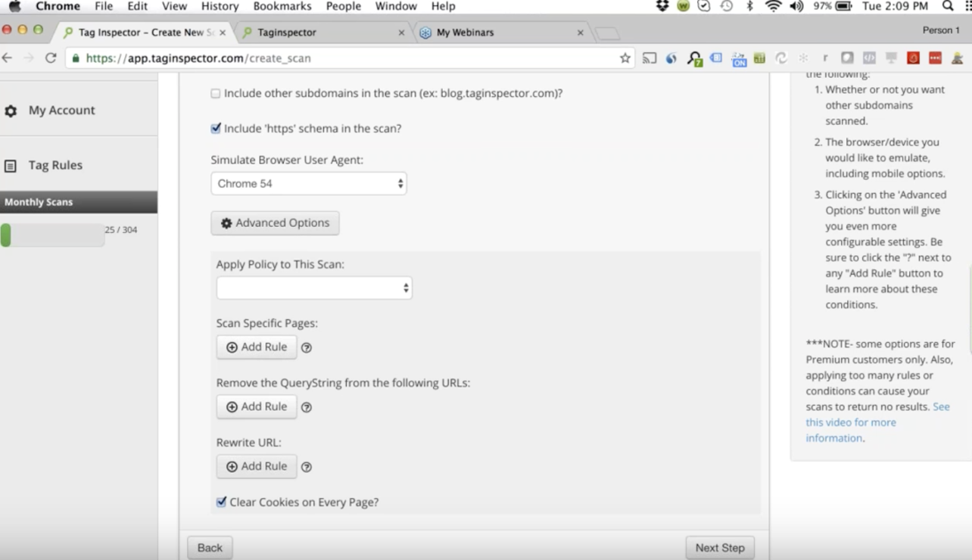Click the URL address bar field
The width and height of the screenshot is (972, 560).
tap(350, 58)
